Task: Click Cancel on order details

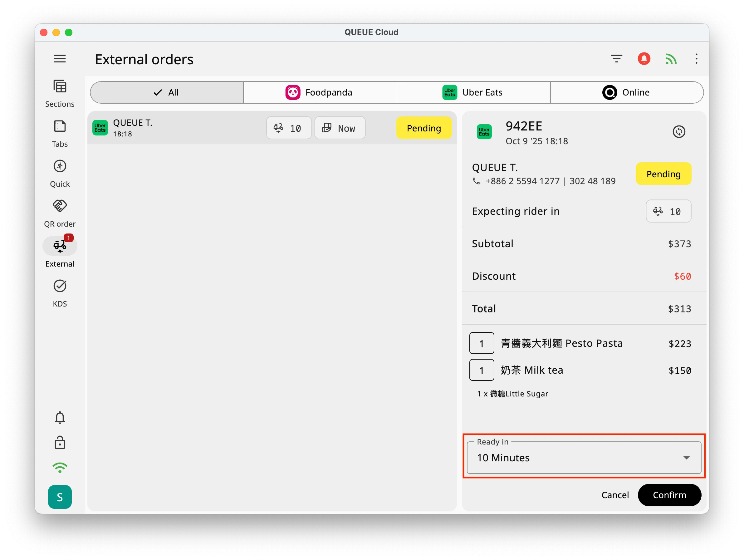Action: point(615,495)
